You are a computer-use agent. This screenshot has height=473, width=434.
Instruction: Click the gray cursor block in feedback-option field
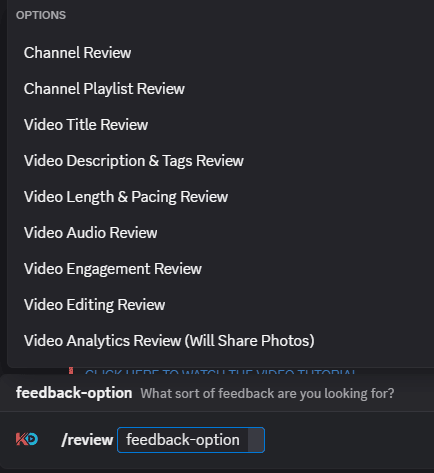pyautogui.click(x=256, y=440)
